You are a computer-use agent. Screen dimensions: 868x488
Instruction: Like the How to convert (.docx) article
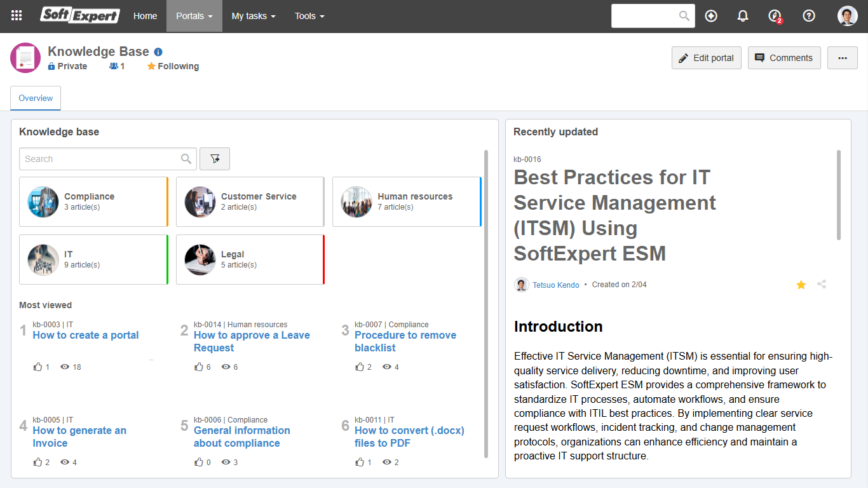pos(360,462)
